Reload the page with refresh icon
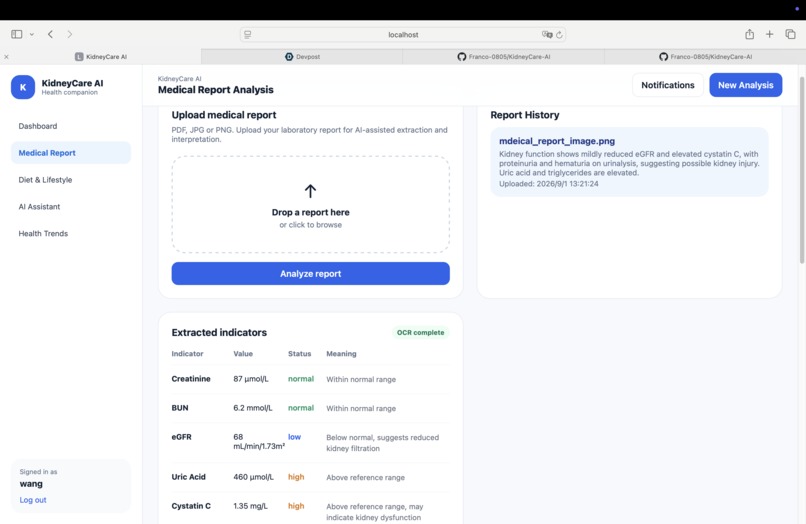806x524 pixels. [559, 34]
